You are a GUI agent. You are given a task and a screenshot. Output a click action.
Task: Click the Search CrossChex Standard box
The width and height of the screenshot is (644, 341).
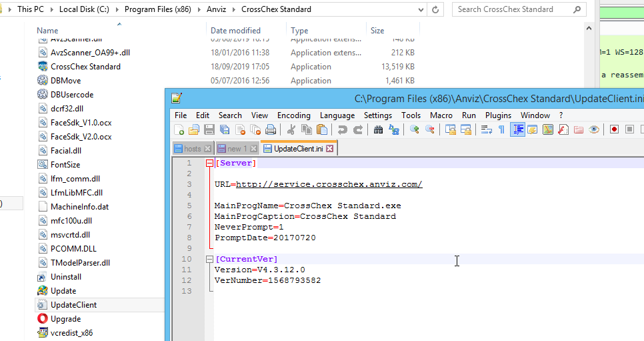tap(519, 9)
